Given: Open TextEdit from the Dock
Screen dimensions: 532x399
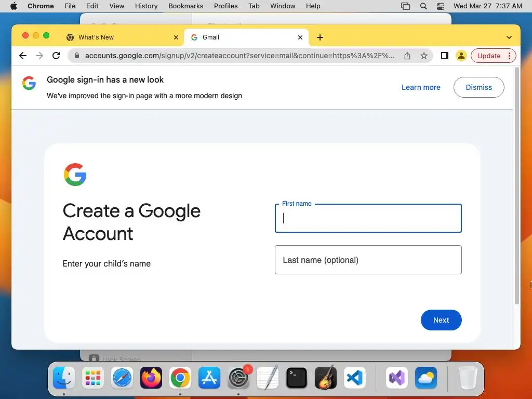Looking at the screenshot, I should click(268, 378).
